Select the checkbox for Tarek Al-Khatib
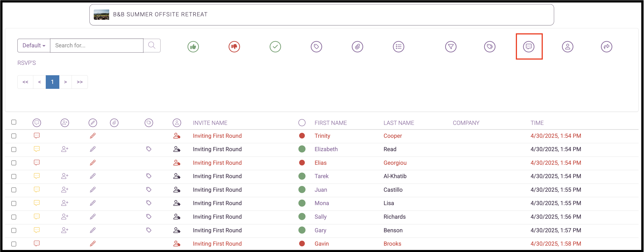The width and height of the screenshot is (644, 252). coord(14,177)
